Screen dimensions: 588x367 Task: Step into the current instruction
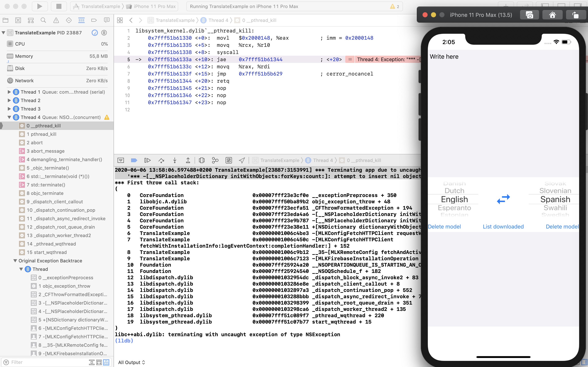175,160
